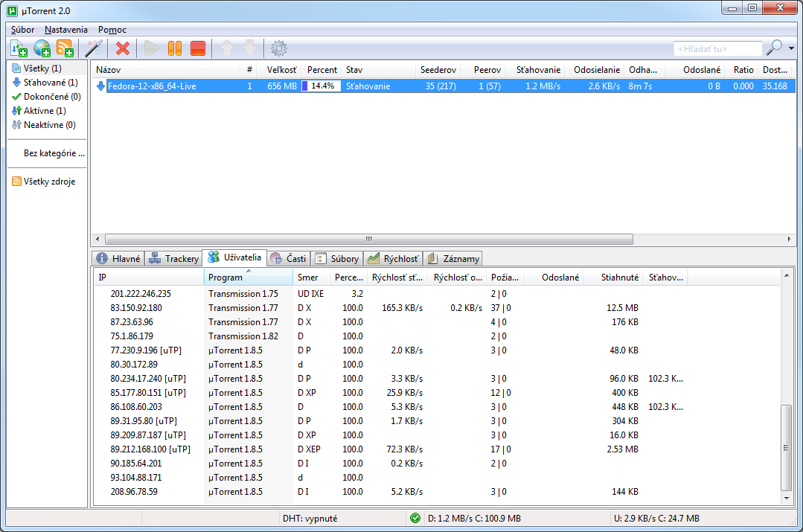The image size is (803, 532).
Task: Click the peers list vertical scrollbar thumb
Action: [x=786, y=447]
